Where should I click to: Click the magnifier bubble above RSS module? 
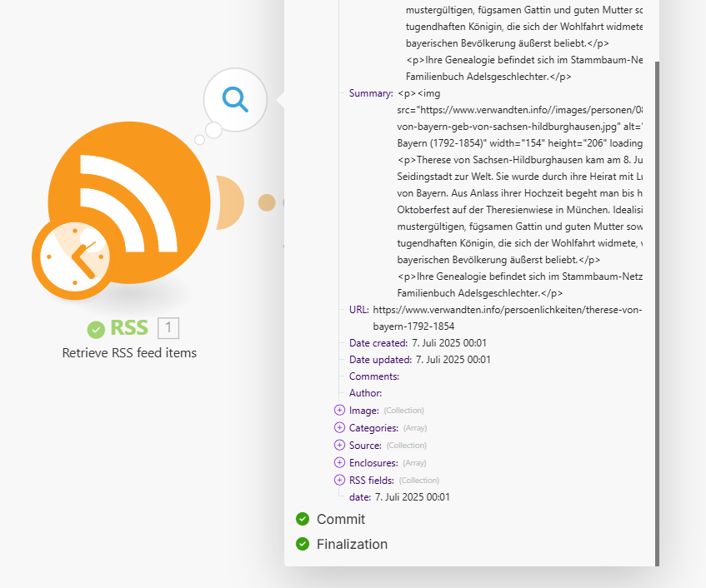235,100
